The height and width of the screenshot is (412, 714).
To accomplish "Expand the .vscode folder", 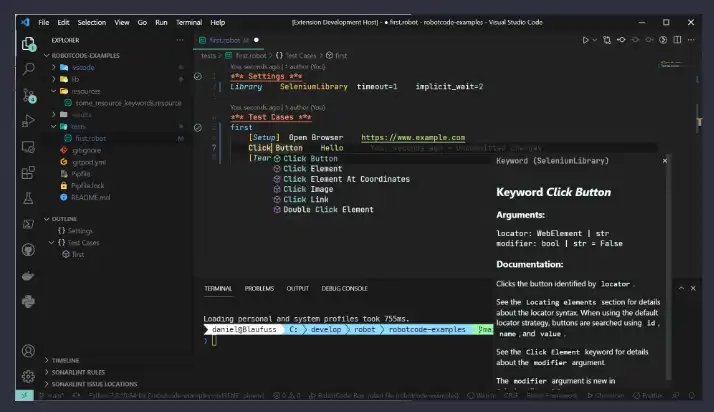I will click(54, 67).
